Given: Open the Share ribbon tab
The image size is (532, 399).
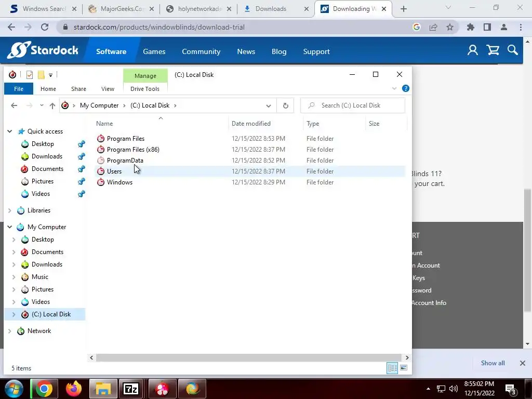Looking at the screenshot, I should [x=78, y=89].
